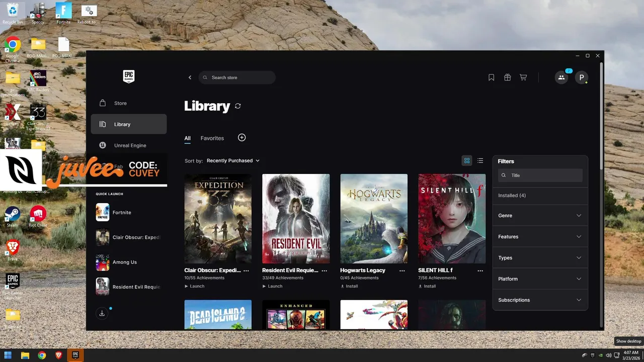
Task: Open the gift redeem icon in header
Action: click(508, 77)
